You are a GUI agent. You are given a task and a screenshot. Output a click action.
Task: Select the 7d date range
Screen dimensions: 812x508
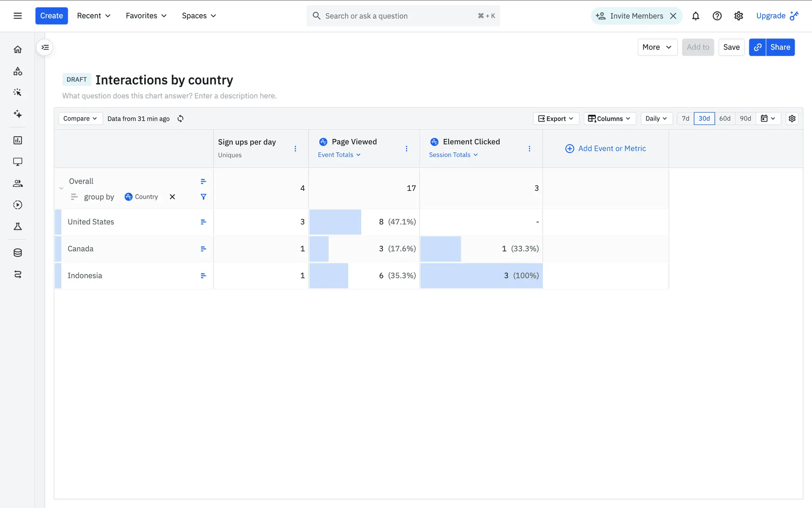[686, 119]
